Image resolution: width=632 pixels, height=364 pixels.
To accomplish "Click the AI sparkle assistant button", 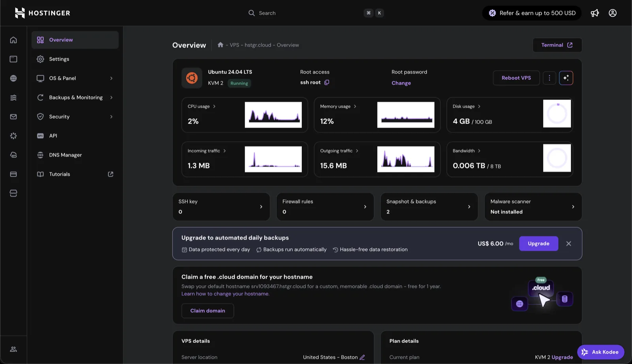I will (566, 78).
